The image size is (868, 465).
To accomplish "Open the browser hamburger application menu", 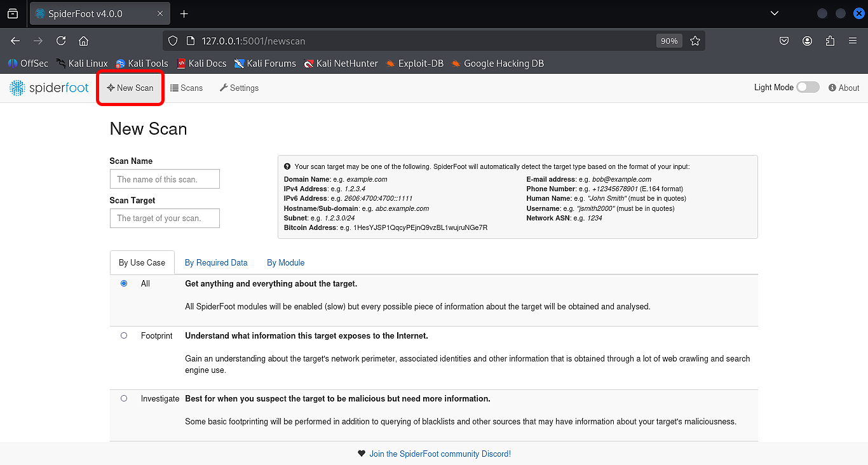I will point(853,41).
